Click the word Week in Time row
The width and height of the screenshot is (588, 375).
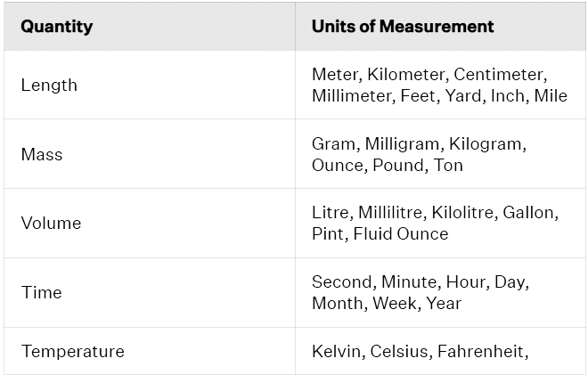pyautogui.click(x=396, y=304)
